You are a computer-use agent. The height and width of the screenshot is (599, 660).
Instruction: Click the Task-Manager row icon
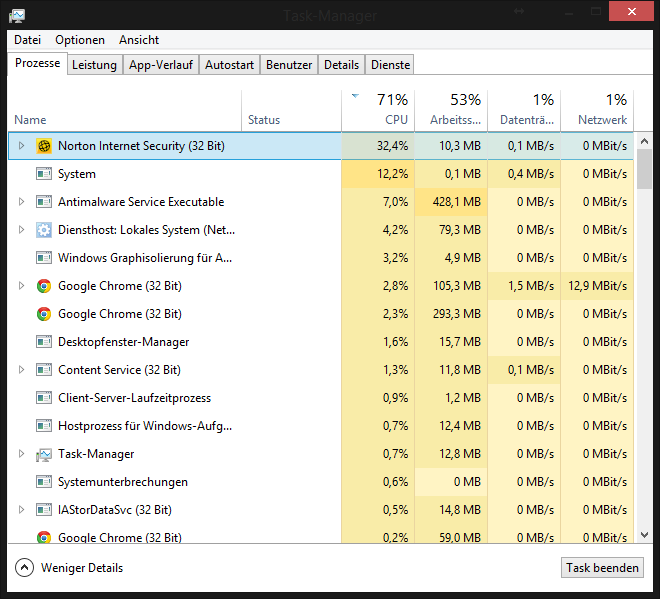tap(44, 454)
